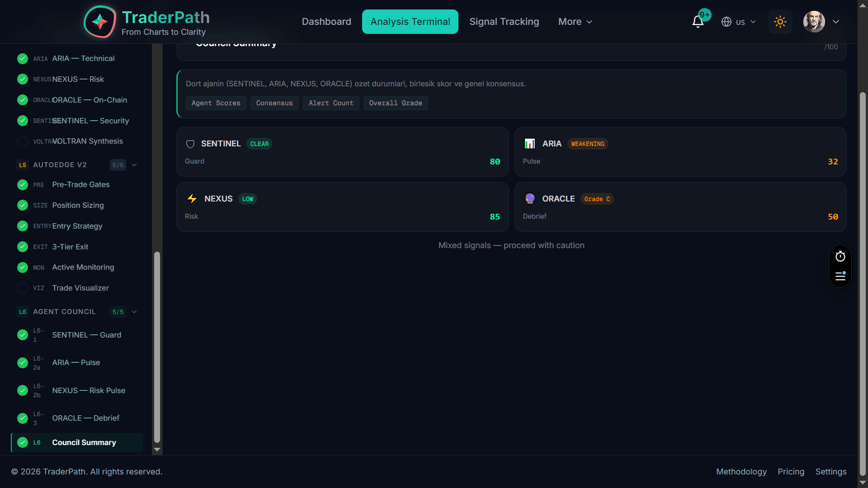Click the sidebar scrollbar thumb
The image size is (868, 488).
(x=157, y=347)
